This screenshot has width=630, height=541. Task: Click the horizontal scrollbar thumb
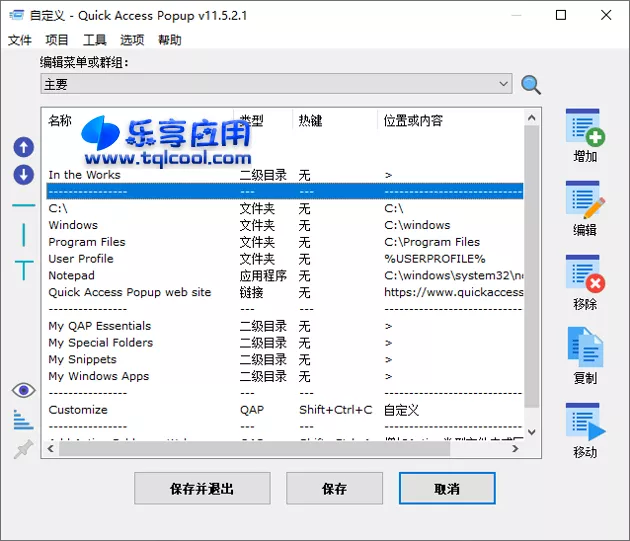254,449
